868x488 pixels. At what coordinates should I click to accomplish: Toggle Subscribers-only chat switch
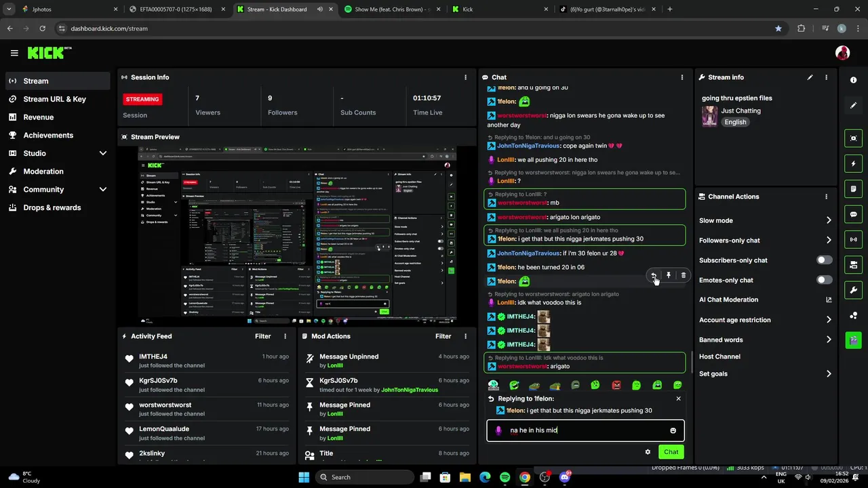[x=825, y=260]
